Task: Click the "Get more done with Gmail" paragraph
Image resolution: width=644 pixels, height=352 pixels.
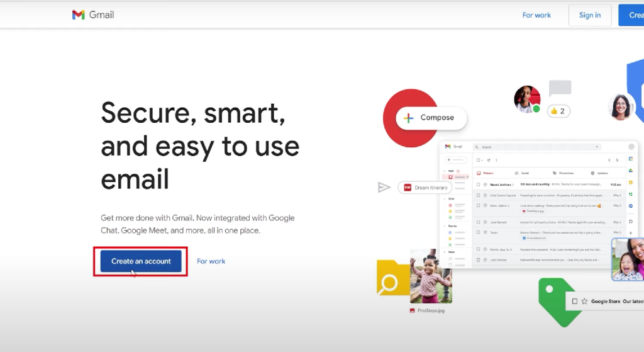Action: pos(197,224)
